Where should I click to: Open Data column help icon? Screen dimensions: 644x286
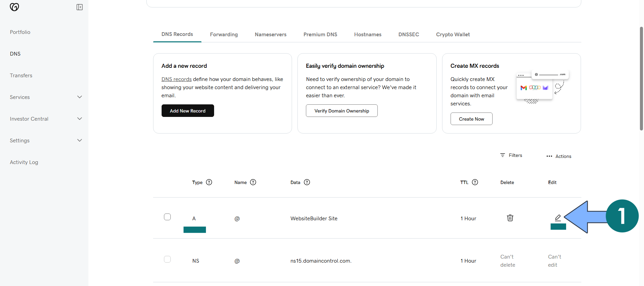click(307, 182)
